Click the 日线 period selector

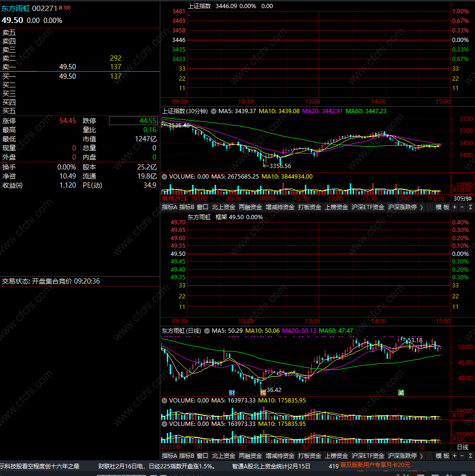pos(463,447)
